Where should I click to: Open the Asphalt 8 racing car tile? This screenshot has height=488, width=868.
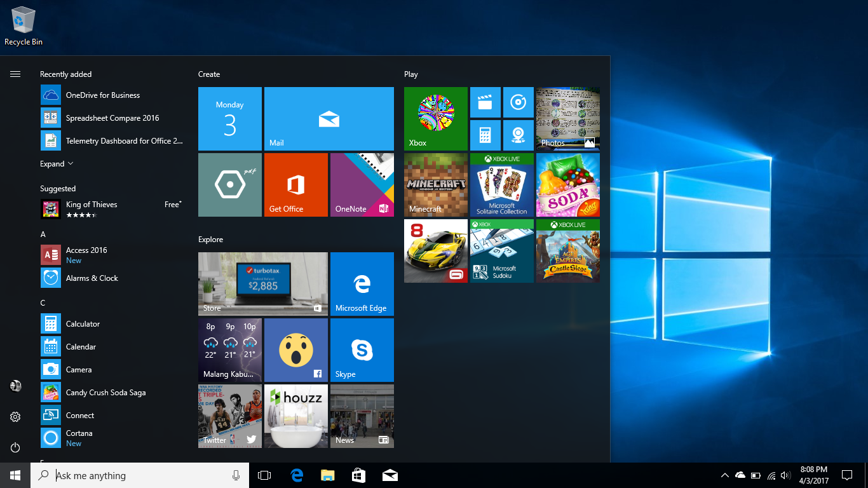tap(436, 251)
